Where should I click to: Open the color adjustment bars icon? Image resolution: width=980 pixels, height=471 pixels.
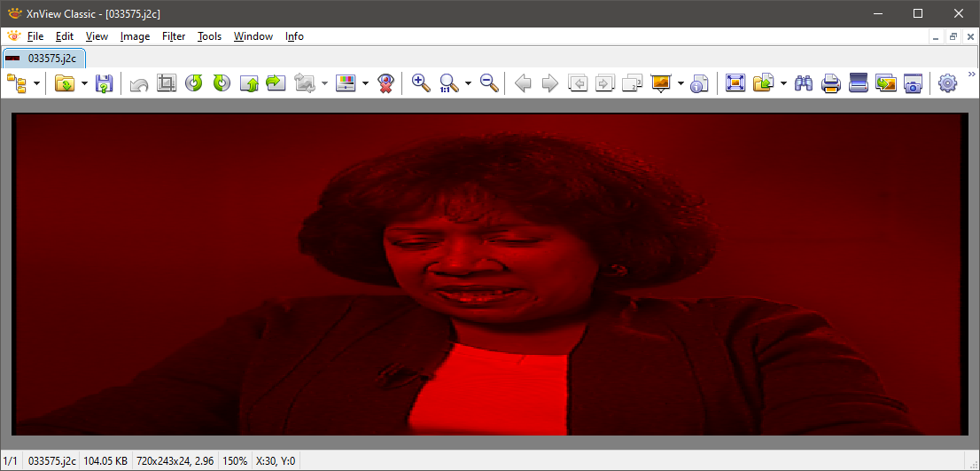coord(346,83)
